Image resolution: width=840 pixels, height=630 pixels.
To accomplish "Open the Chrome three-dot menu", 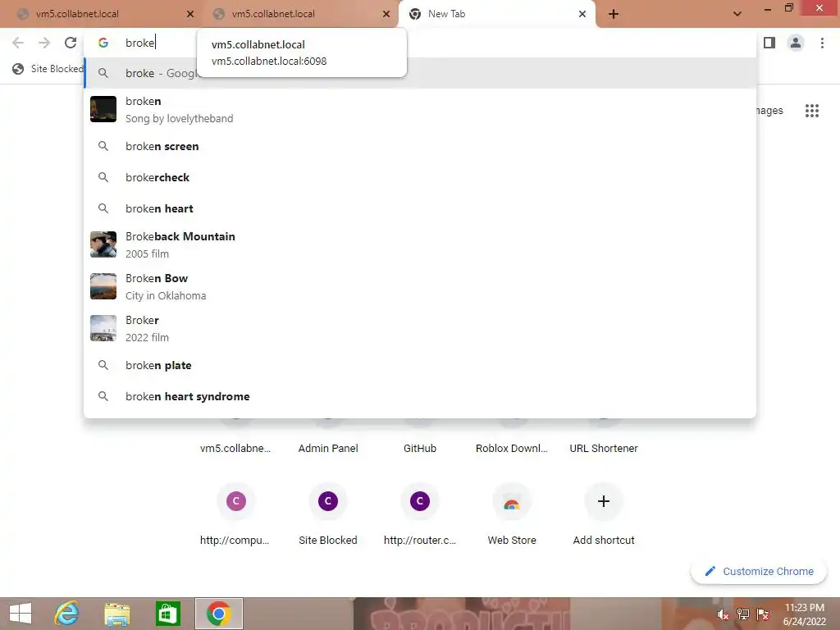I will pos(822,43).
